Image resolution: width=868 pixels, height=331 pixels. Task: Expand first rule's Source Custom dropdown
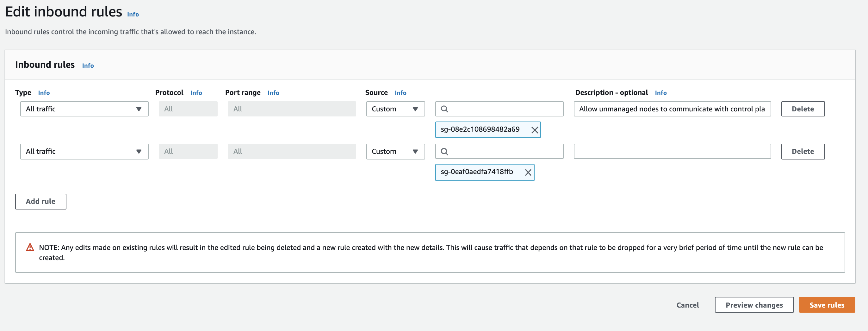[395, 109]
